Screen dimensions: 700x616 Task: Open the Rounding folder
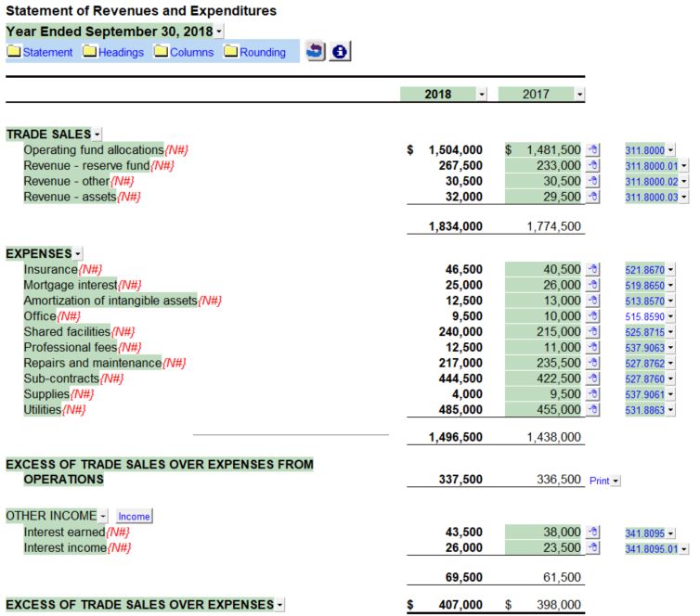point(254,52)
